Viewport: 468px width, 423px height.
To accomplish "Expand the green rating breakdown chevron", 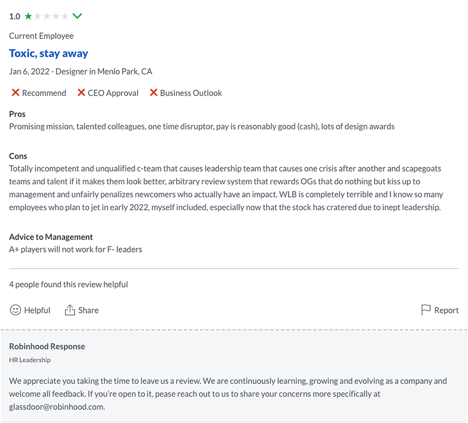I will coord(77,16).
